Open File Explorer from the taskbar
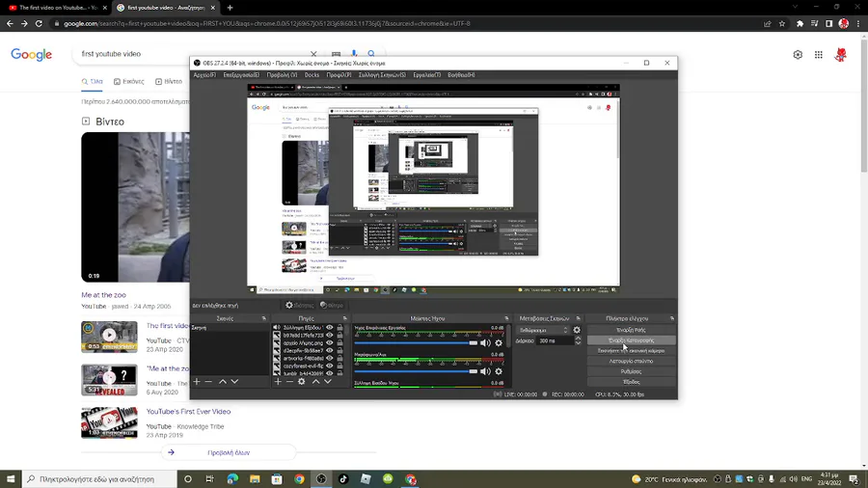 click(x=255, y=479)
